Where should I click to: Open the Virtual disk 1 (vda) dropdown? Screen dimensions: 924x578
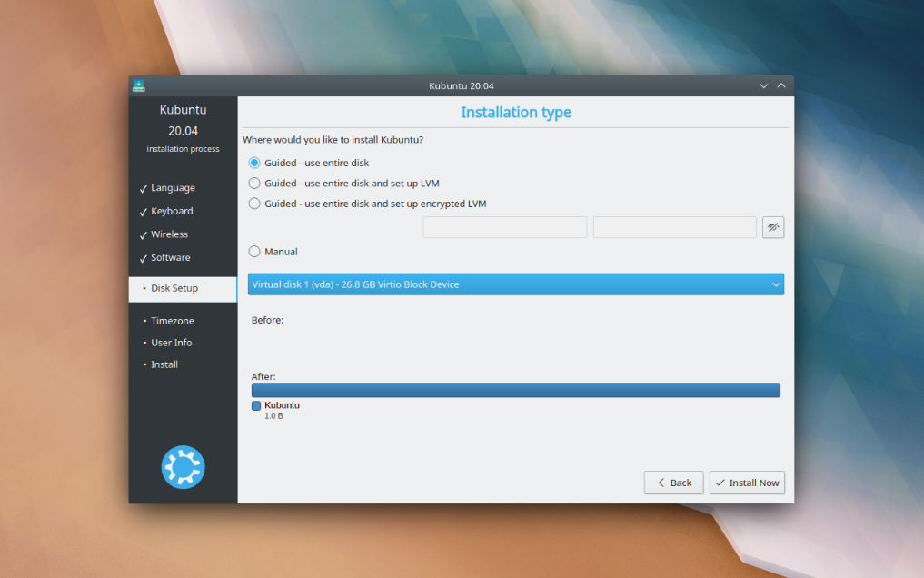click(515, 284)
